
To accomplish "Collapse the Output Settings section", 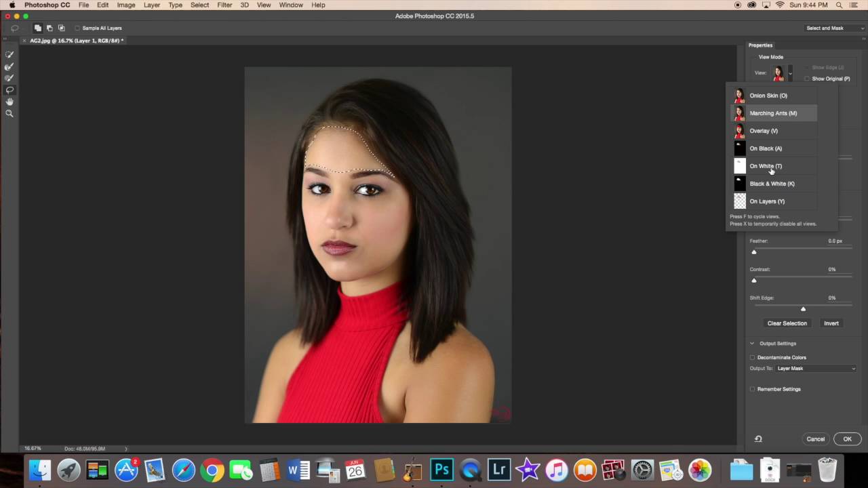I will (x=752, y=344).
